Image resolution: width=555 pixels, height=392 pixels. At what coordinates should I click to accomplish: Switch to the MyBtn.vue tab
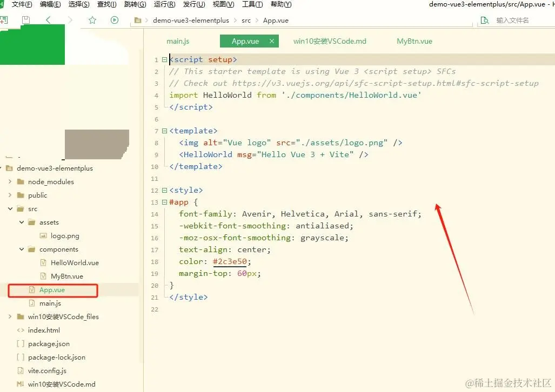(414, 41)
